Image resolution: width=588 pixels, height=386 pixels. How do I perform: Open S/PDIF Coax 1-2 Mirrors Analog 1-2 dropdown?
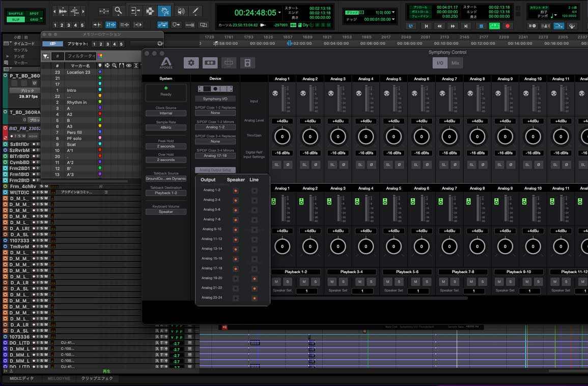[x=215, y=127]
